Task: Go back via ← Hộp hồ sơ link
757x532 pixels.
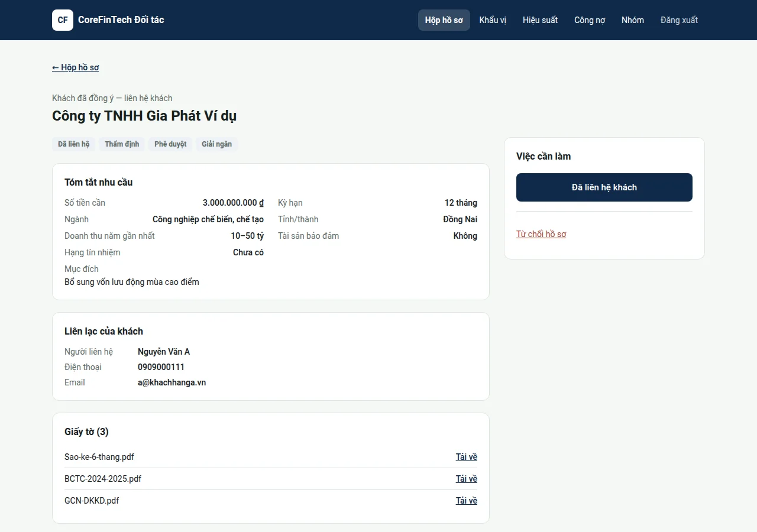Action: pos(76,67)
